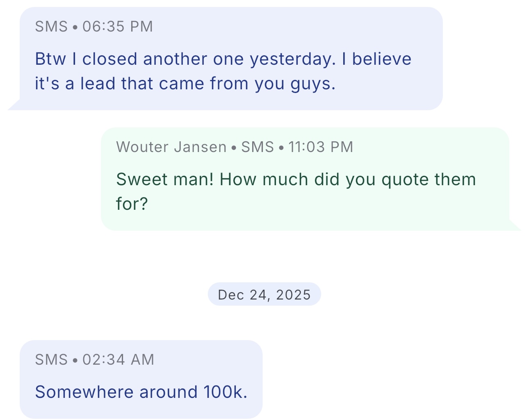
Task: Click the word "believe" in the first message
Action: pyautogui.click(x=381, y=59)
